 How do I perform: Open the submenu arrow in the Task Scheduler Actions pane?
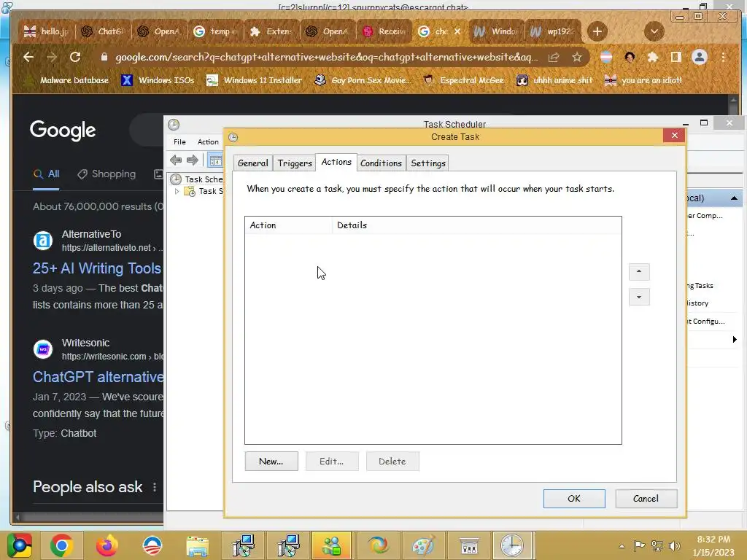[734, 340]
